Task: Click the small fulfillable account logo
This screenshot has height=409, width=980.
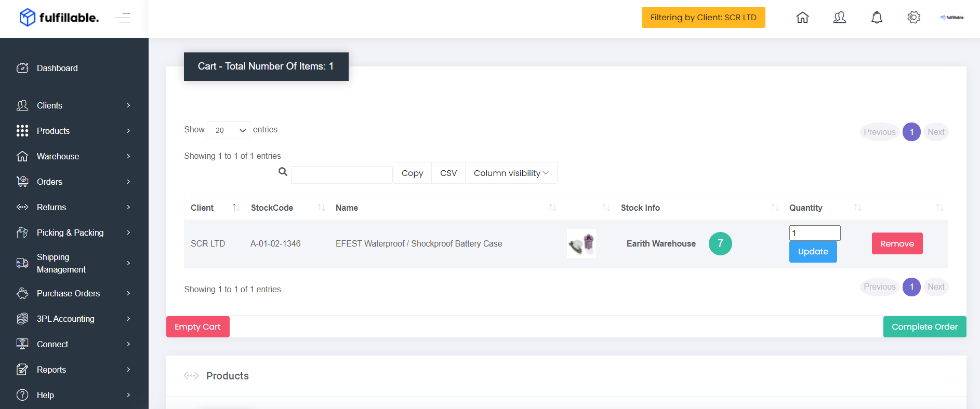Action: click(951, 17)
